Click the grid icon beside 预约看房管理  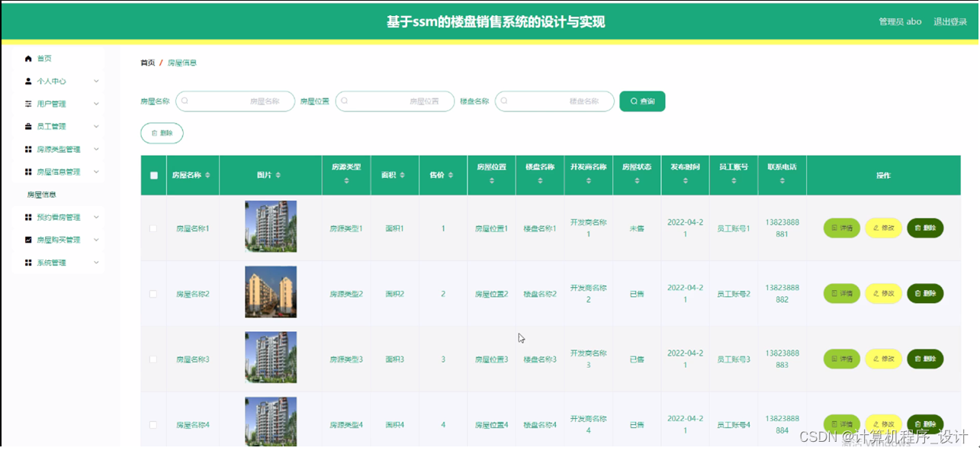pyautogui.click(x=28, y=217)
